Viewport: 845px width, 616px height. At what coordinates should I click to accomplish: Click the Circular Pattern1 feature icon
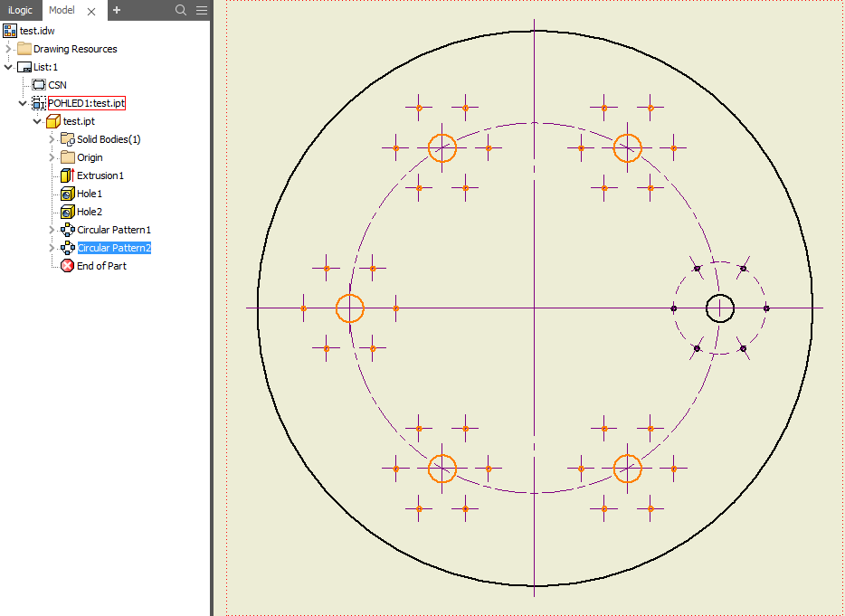[x=68, y=230]
